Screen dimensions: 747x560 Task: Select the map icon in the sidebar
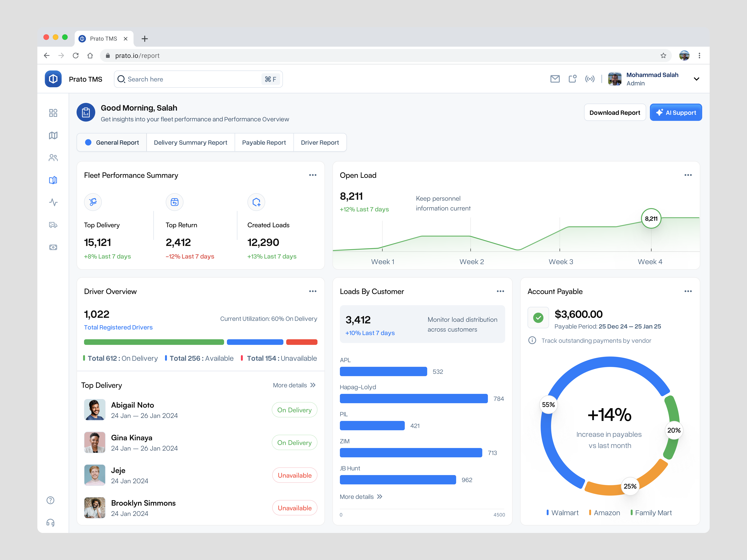[x=53, y=135]
